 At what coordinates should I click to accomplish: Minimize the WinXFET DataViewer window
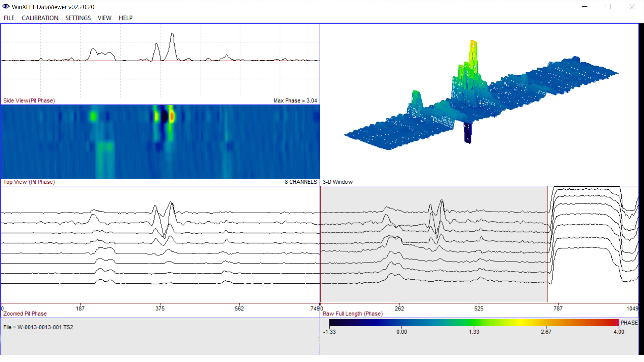tap(585, 7)
